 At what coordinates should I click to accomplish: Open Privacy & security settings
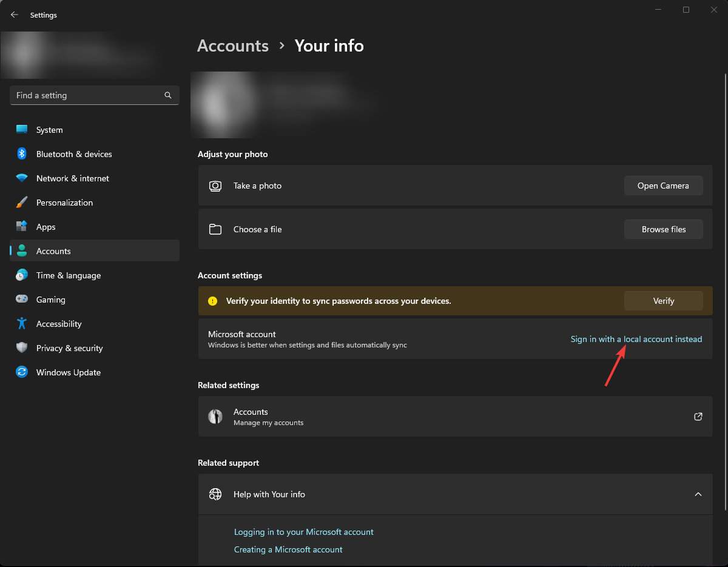69,348
